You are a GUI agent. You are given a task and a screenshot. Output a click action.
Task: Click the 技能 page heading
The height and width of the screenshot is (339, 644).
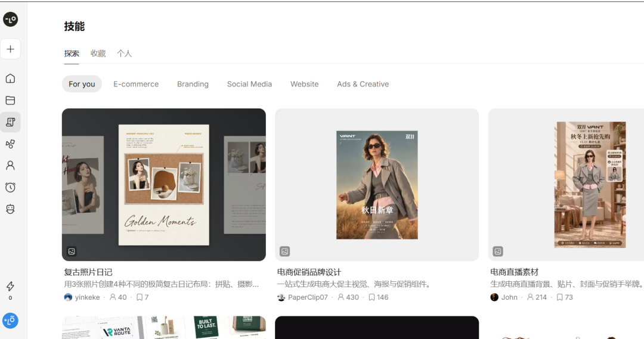[75, 27]
